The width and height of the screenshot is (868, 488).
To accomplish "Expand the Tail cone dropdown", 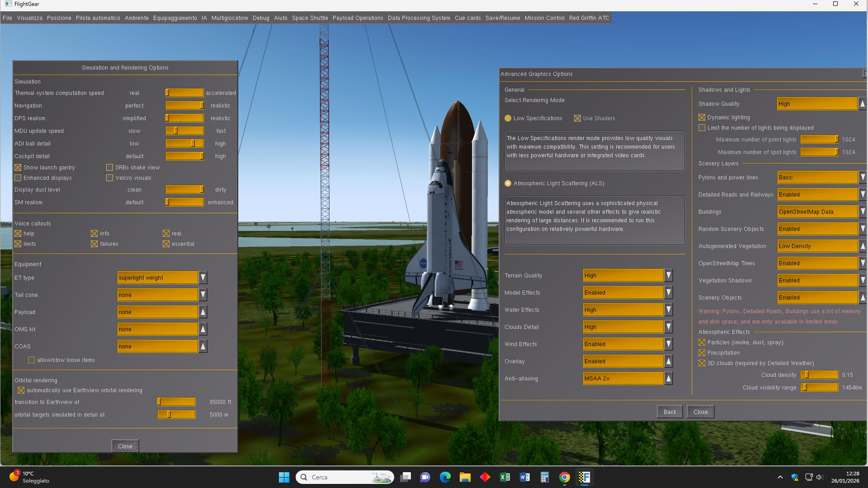I will pos(203,295).
